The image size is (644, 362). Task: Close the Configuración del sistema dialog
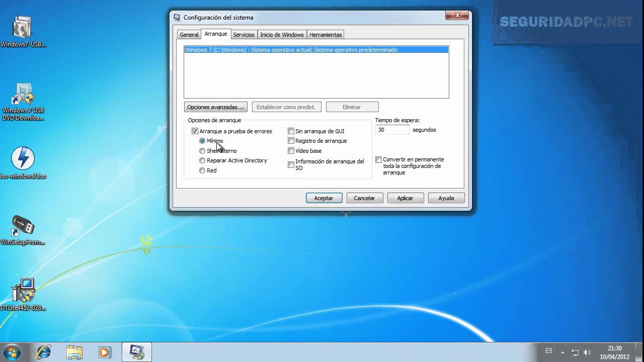pos(457,17)
